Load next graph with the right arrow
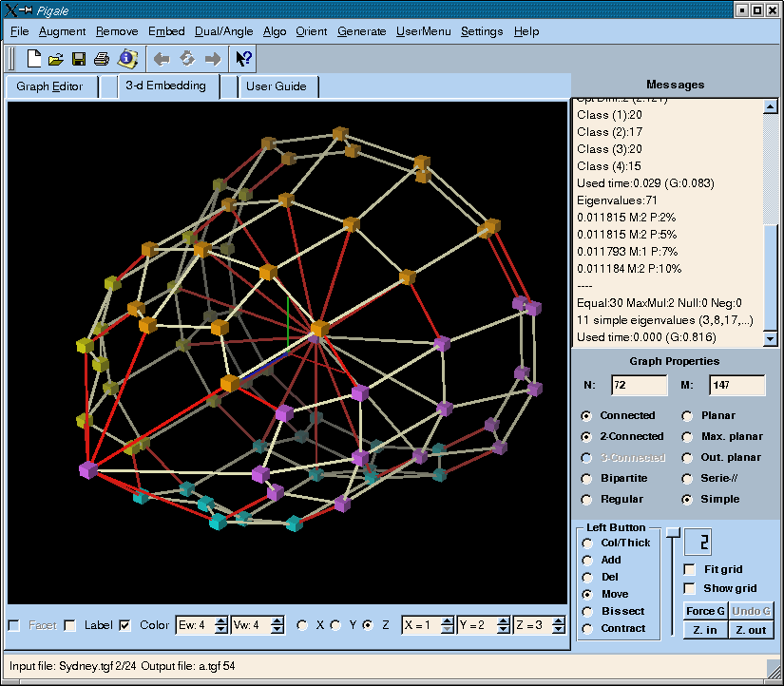Image resolution: width=784 pixels, height=686 pixels. coord(213,59)
